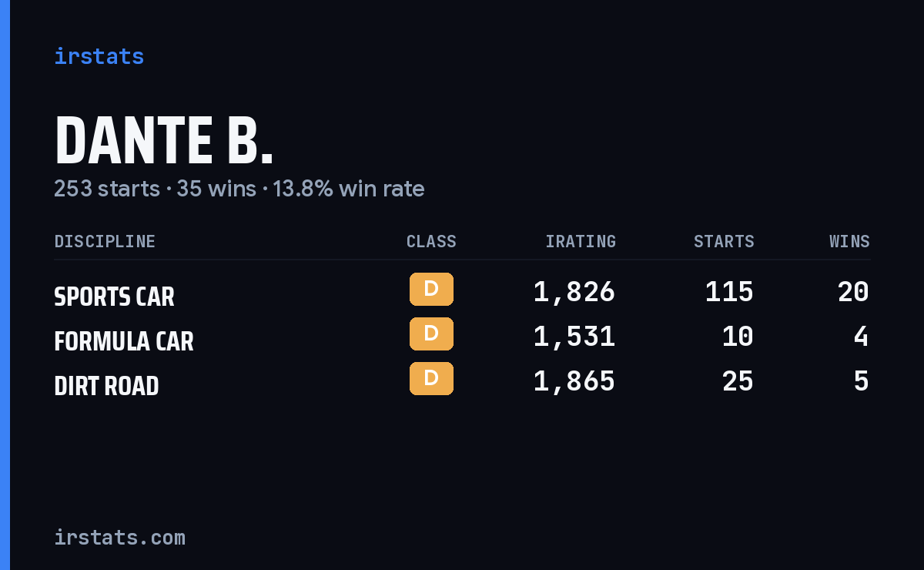924x570 pixels.
Task: Sort by the DISCIPLINE column header
Action: (x=105, y=241)
